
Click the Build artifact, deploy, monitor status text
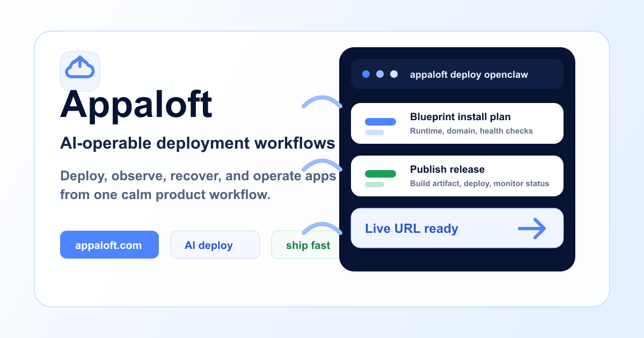point(479,183)
